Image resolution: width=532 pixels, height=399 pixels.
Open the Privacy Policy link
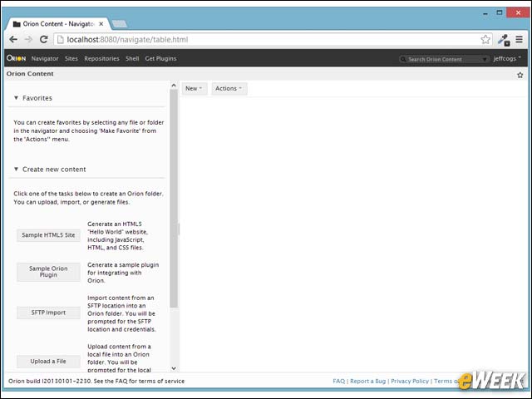pyautogui.click(x=410, y=381)
